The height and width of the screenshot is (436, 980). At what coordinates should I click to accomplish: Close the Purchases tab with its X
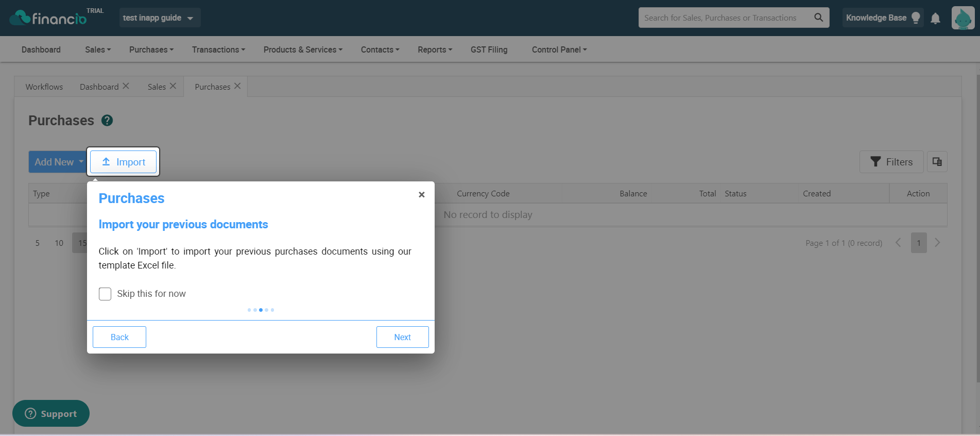point(237,86)
